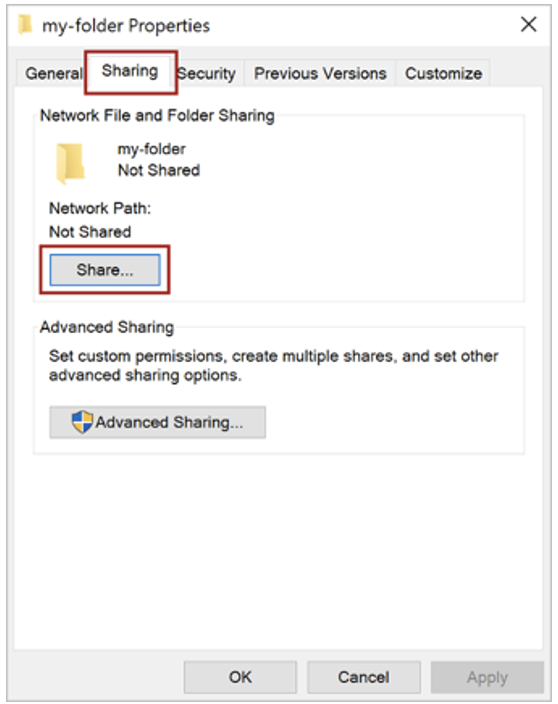The width and height of the screenshot is (558, 704).
Task: Click the UAC shield icon on Advanced Sharing
Action: (82, 422)
